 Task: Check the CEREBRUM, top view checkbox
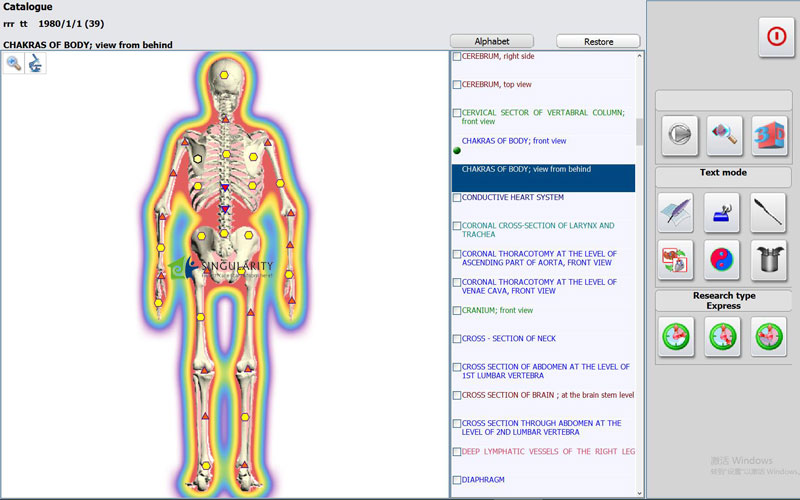[457, 85]
